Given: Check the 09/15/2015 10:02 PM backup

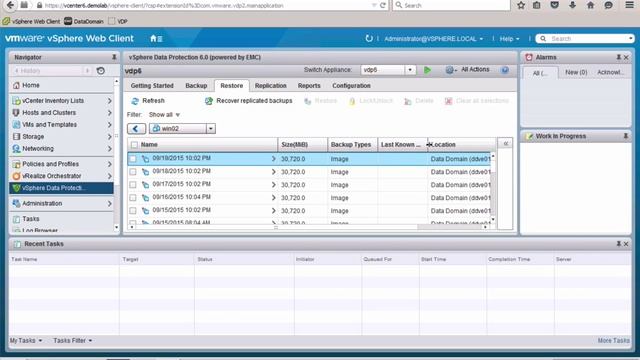Looking at the screenshot, I should click(133, 211).
